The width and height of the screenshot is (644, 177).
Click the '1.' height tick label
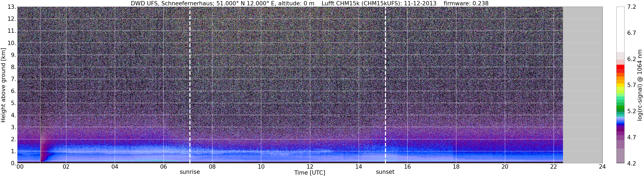click(13, 151)
